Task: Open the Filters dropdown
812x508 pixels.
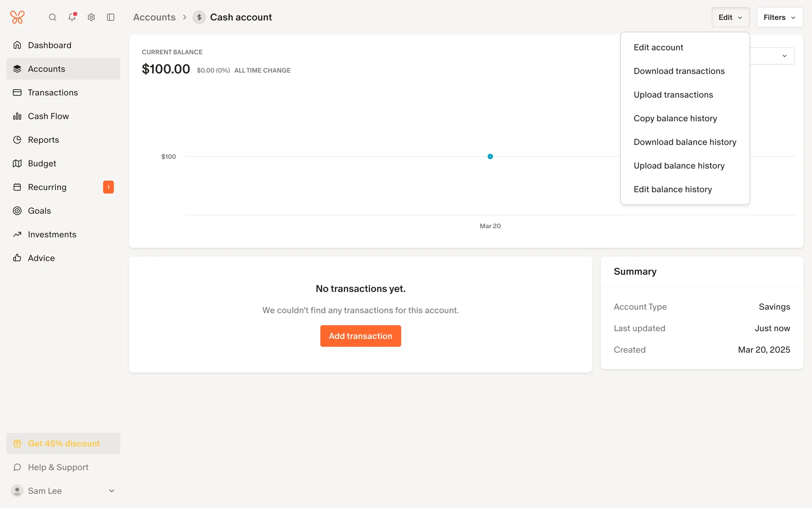Action: pyautogui.click(x=779, y=17)
